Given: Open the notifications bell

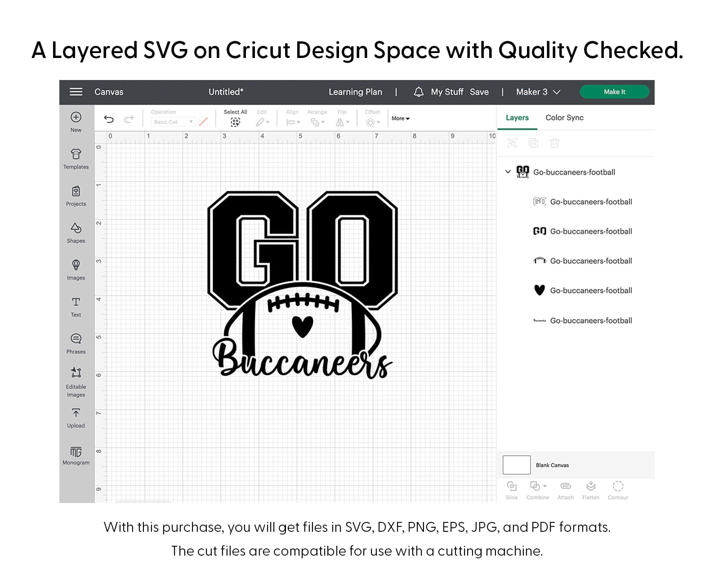Looking at the screenshot, I should [x=419, y=92].
